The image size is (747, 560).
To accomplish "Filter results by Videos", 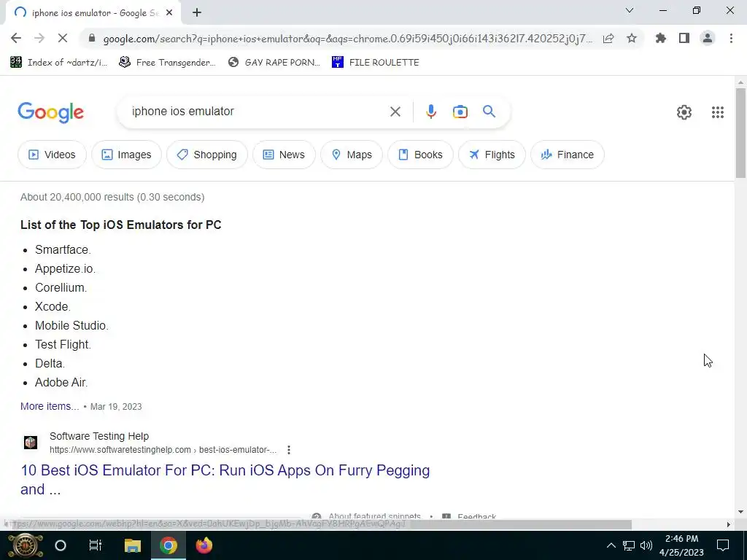I will tap(52, 155).
